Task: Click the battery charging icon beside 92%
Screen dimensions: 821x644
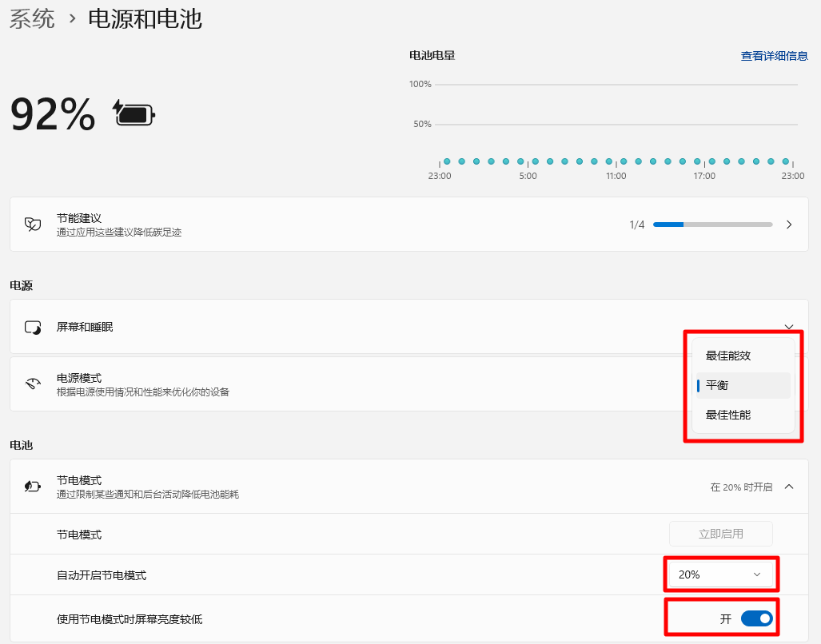Action: click(x=134, y=113)
